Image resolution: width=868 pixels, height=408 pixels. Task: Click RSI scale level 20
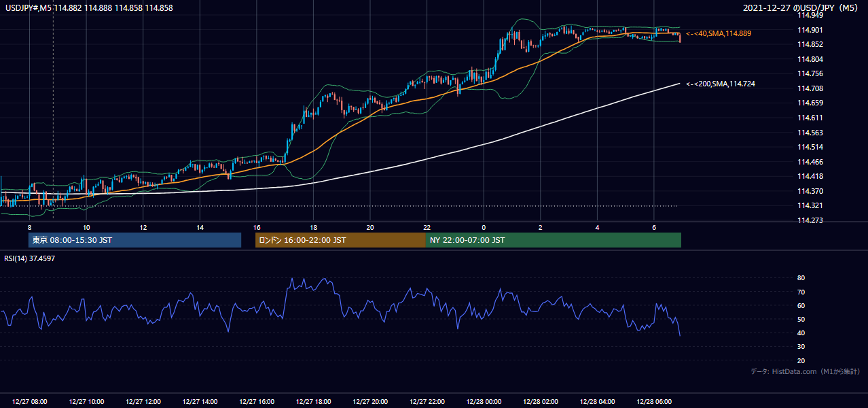pos(801,360)
